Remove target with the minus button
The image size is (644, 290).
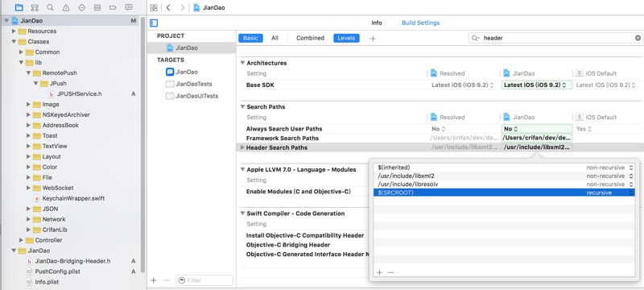167,280
